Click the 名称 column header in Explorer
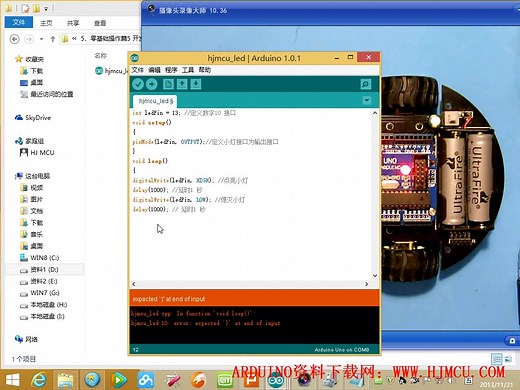Image resolution: width=520 pixels, height=390 pixels. 100,56
